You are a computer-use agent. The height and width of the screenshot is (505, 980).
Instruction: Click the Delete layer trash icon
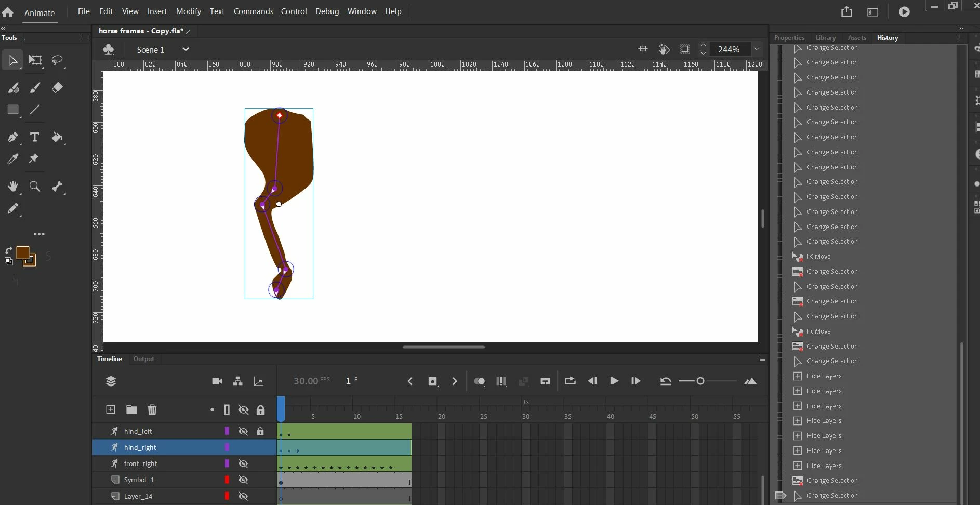tap(152, 410)
